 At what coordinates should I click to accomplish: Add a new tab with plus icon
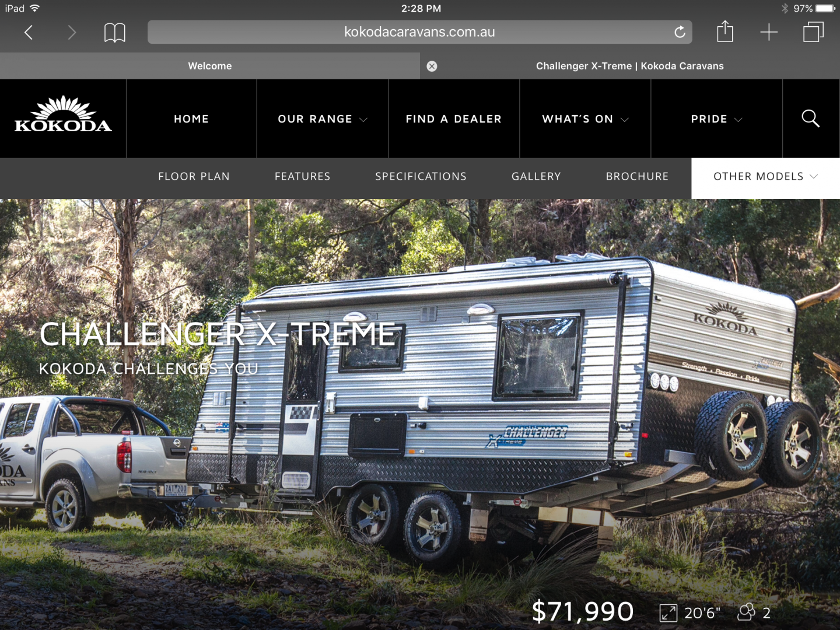[769, 32]
